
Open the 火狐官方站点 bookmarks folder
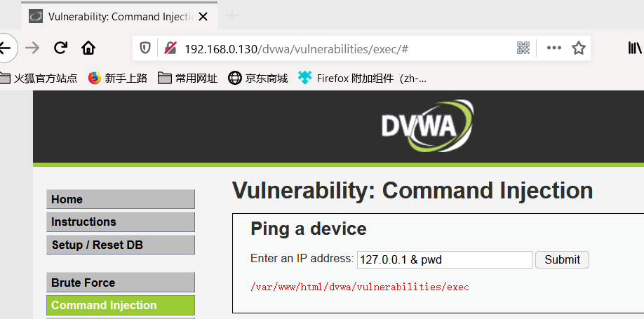click(38, 78)
